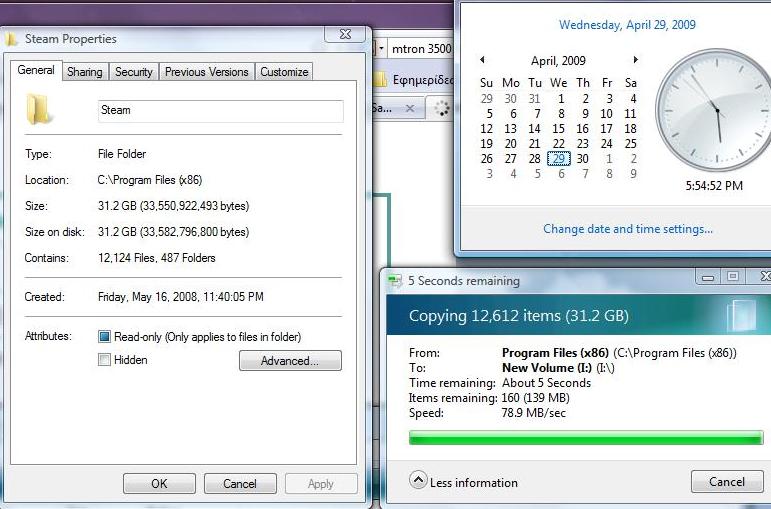Click the New Volume (I:) destination
The height and width of the screenshot is (509, 771).
(x=546, y=368)
